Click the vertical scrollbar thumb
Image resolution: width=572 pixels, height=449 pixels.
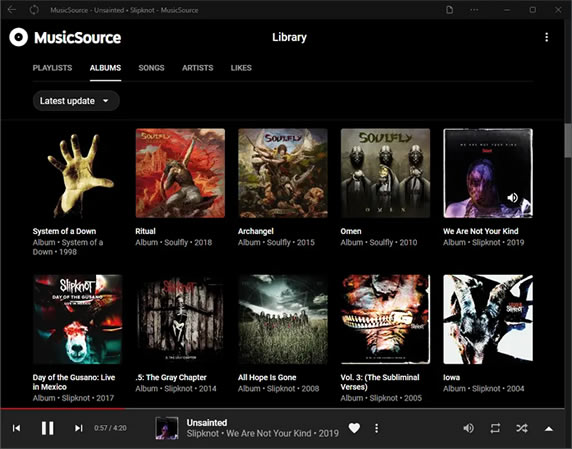click(568, 140)
